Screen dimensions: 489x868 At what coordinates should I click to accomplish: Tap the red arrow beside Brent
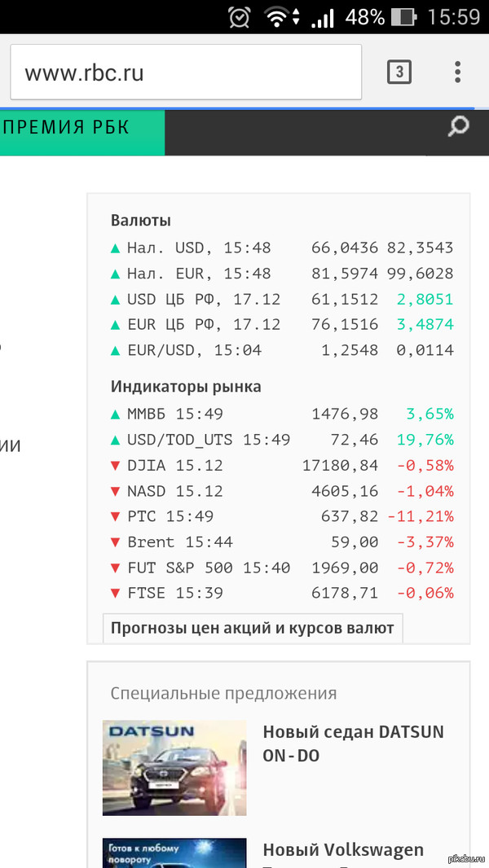click(116, 542)
